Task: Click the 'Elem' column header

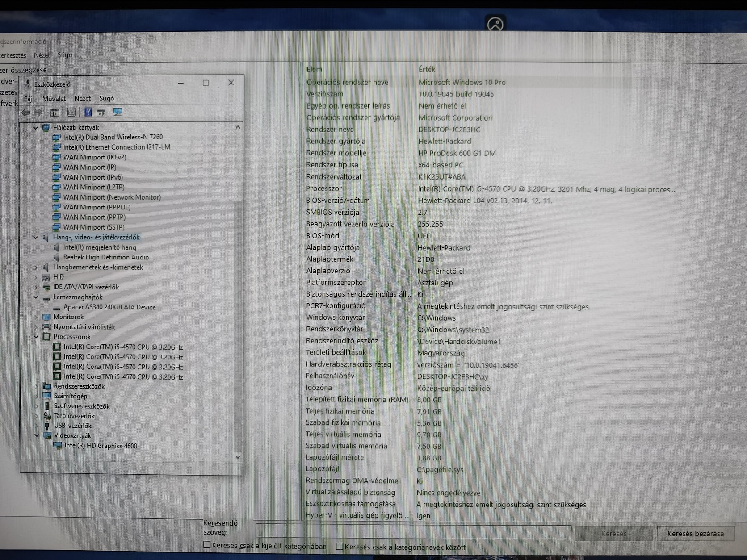Action: tap(314, 69)
